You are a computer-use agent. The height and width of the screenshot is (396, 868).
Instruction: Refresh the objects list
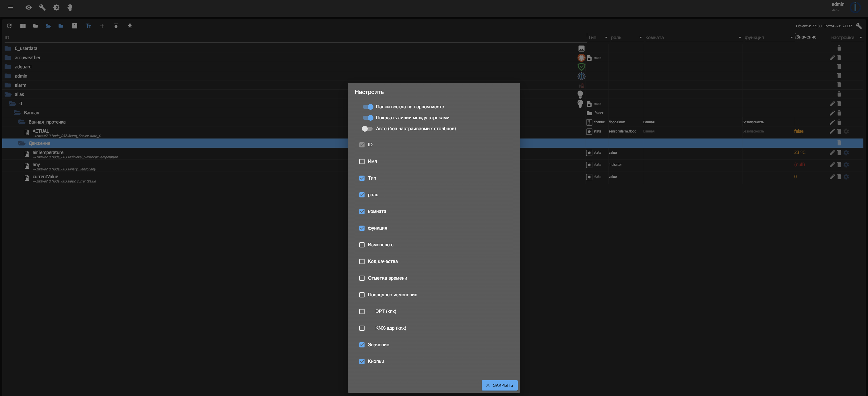9,26
